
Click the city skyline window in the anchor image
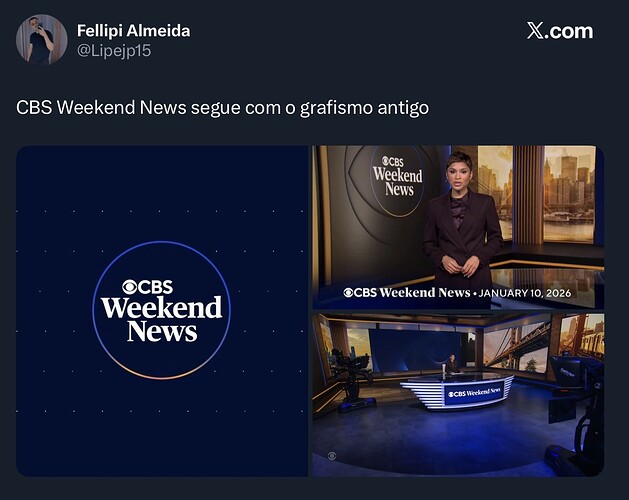[x=569, y=194]
